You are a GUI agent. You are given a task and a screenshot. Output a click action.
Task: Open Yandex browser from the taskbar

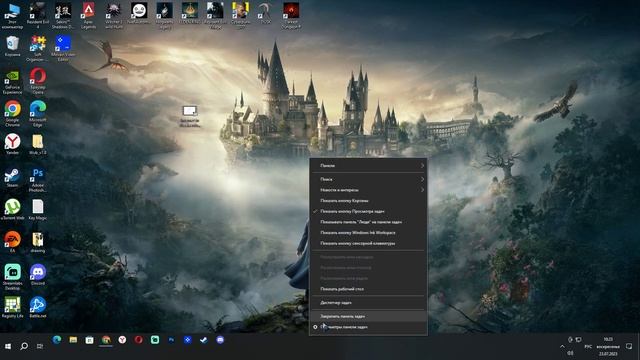pos(122,340)
